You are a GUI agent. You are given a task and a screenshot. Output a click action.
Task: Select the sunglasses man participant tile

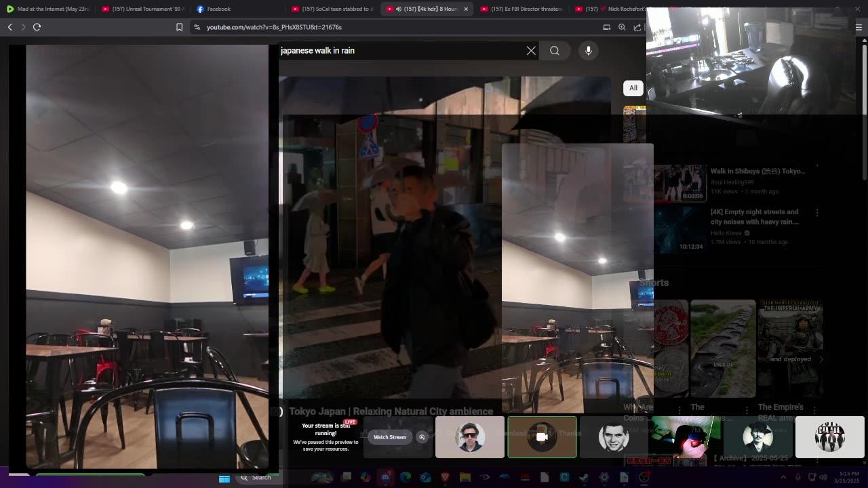(470, 437)
